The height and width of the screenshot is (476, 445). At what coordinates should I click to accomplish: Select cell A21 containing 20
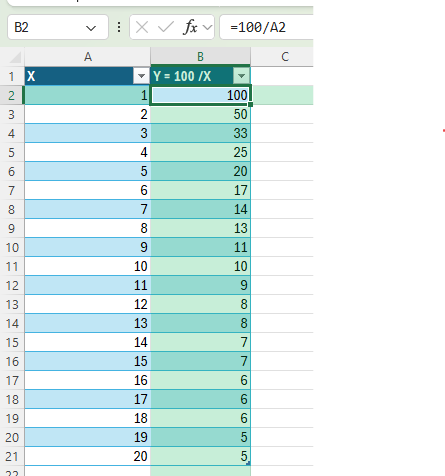[88, 456]
